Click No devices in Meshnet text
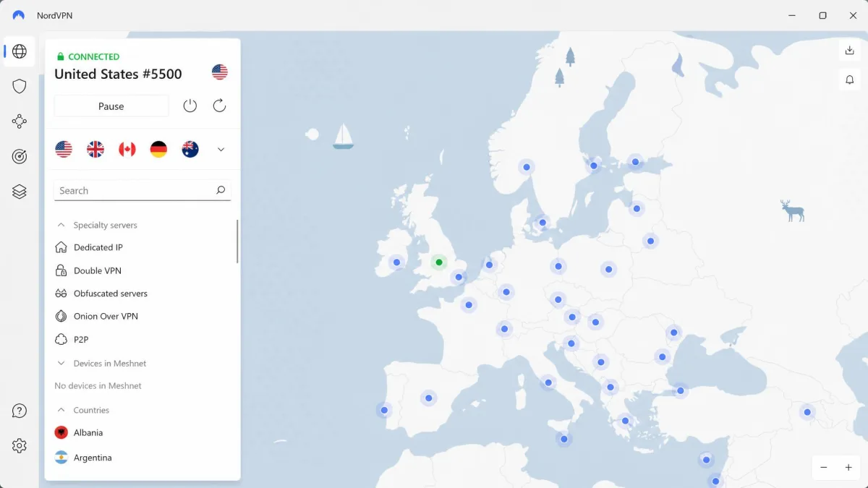This screenshot has height=488, width=868. click(x=98, y=385)
